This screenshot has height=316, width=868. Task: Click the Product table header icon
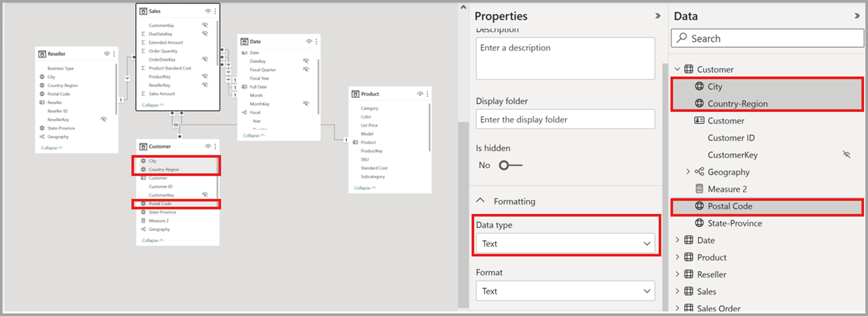click(x=355, y=94)
